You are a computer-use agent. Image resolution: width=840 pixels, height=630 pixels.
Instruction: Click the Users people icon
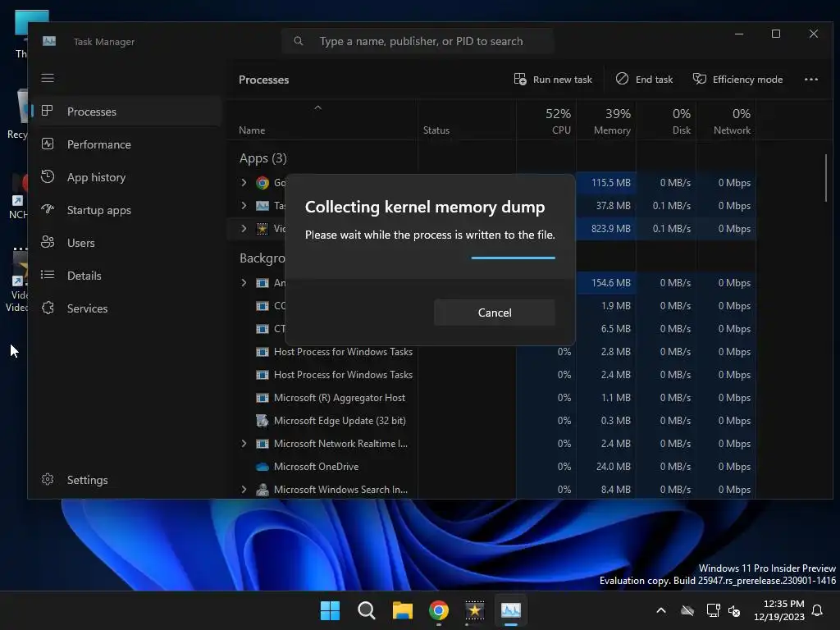[x=48, y=242]
